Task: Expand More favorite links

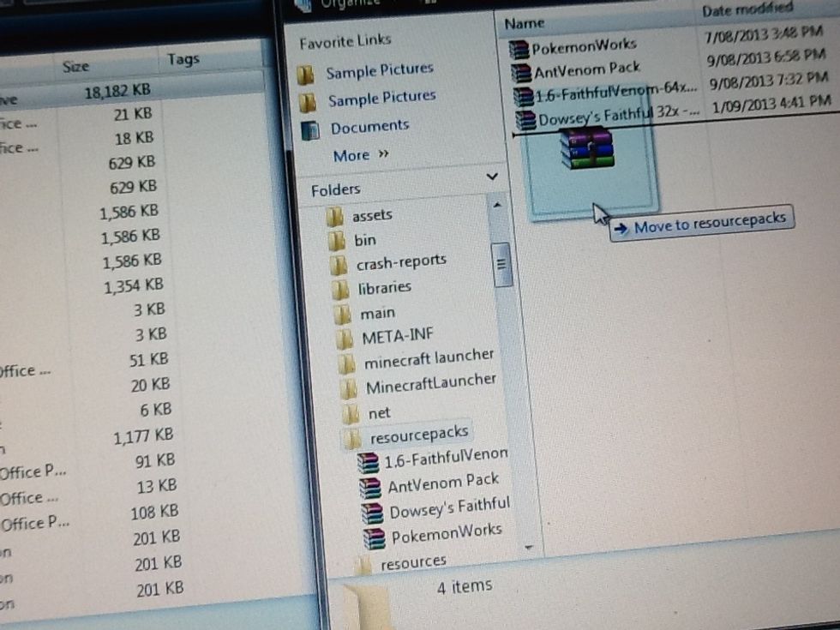Action: (x=361, y=155)
